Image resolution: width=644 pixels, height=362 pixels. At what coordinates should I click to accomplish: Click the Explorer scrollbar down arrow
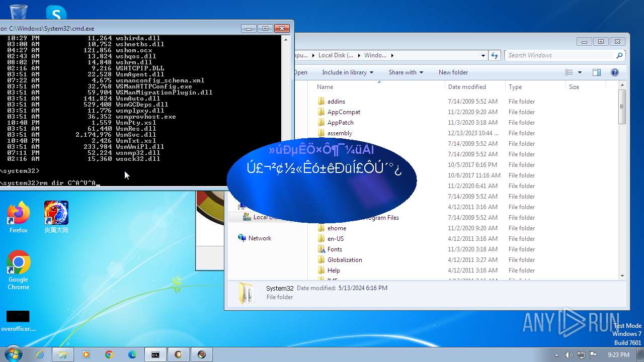[x=622, y=276]
